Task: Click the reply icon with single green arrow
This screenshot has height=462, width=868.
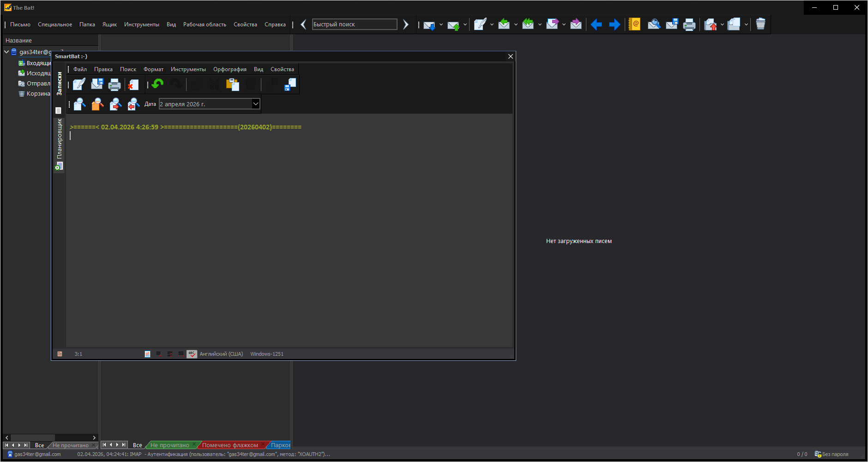Action: (x=504, y=24)
